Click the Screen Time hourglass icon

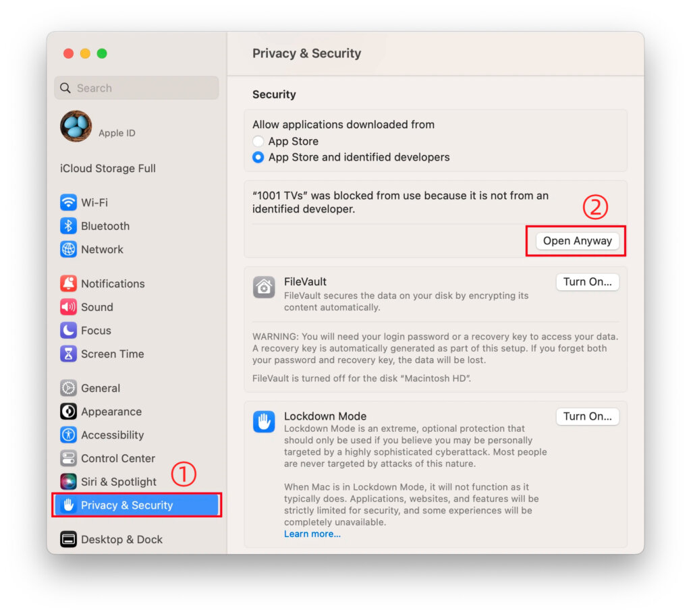coord(68,354)
